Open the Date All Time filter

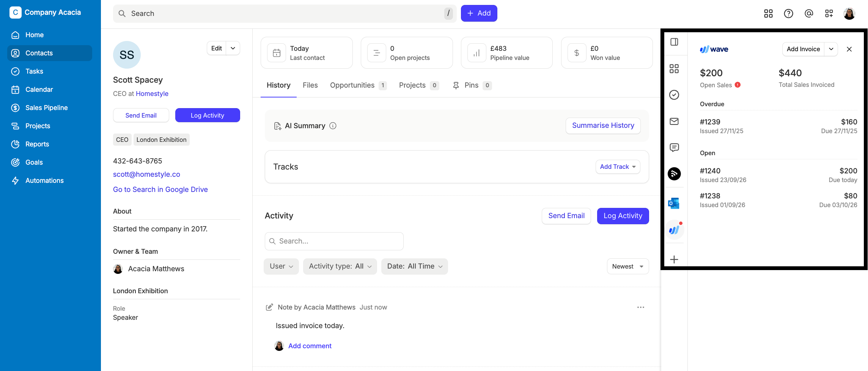[x=415, y=266]
